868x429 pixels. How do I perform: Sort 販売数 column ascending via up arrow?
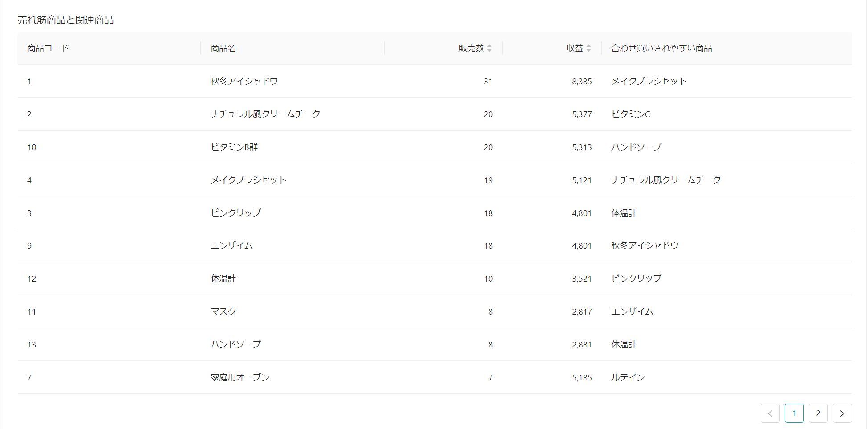click(490, 46)
